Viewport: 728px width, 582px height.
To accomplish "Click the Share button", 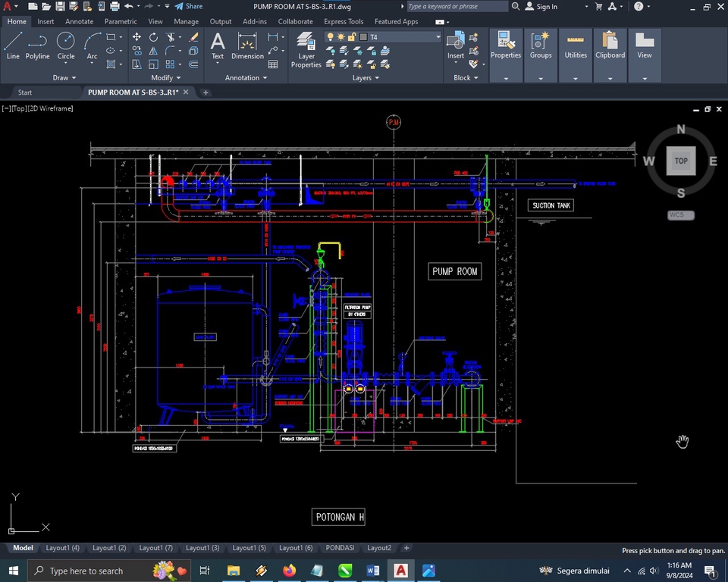I will [189, 7].
